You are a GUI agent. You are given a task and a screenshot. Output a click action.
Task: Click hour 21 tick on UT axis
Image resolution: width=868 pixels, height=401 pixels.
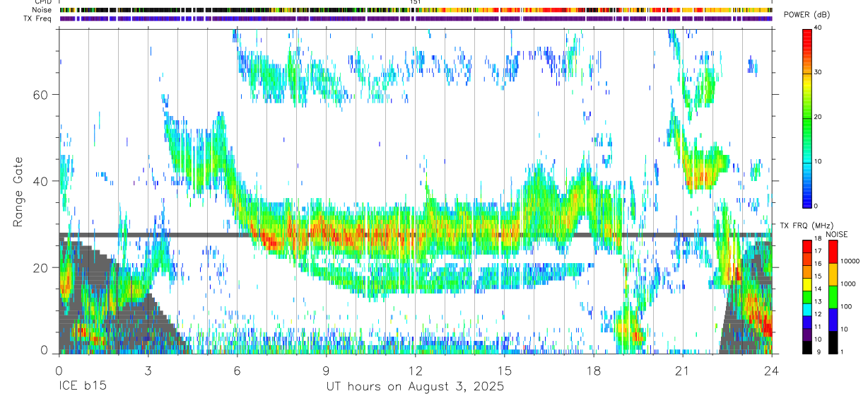pos(683,370)
